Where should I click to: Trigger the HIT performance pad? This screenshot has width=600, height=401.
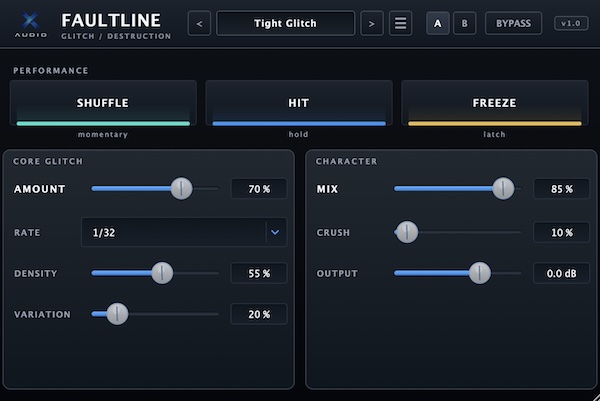click(x=299, y=103)
